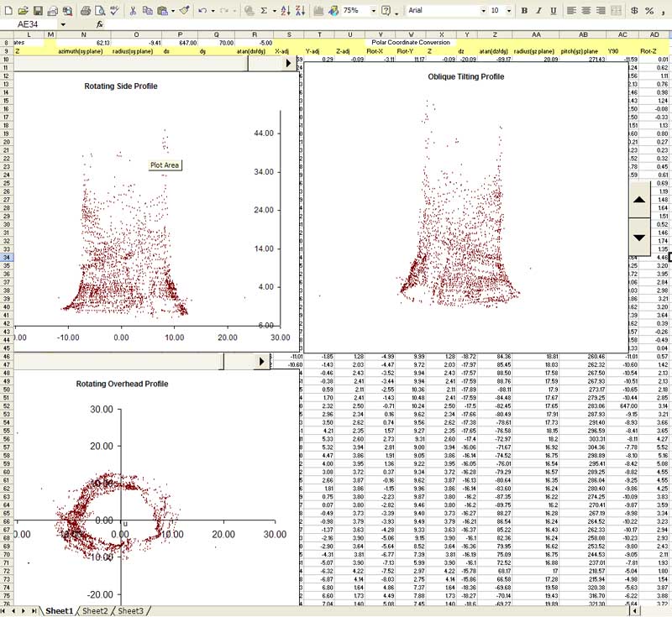The height and width of the screenshot is (617, 672).
Task: Open the Name Box dropdown arrow
Action: tap(63, 24)
